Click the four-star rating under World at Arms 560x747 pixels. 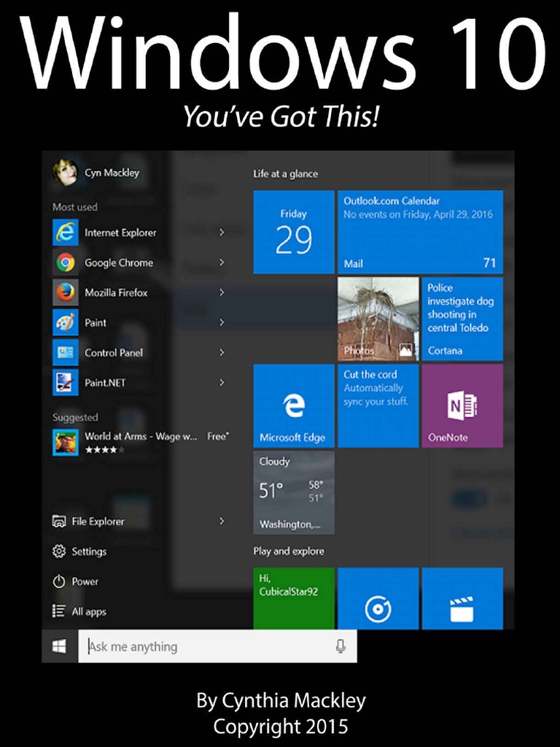pos(104,449)
